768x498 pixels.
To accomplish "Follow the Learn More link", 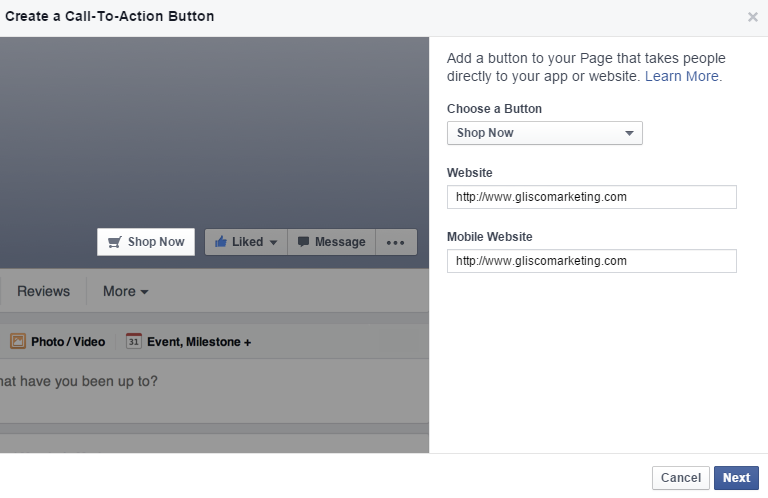I will pyautogui.click(x=681, y=76).
